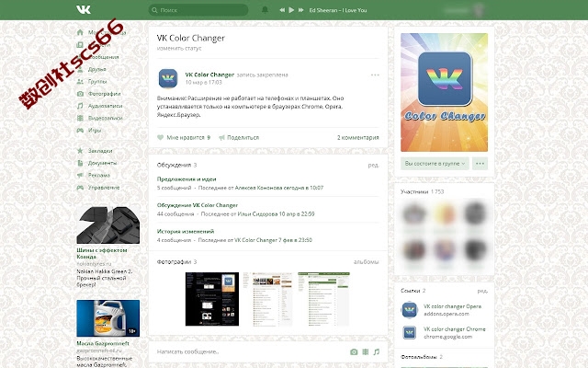Viewport: 588px width, 368px height.
Task: Open the notifications bell
Action: tap(265, 10)
